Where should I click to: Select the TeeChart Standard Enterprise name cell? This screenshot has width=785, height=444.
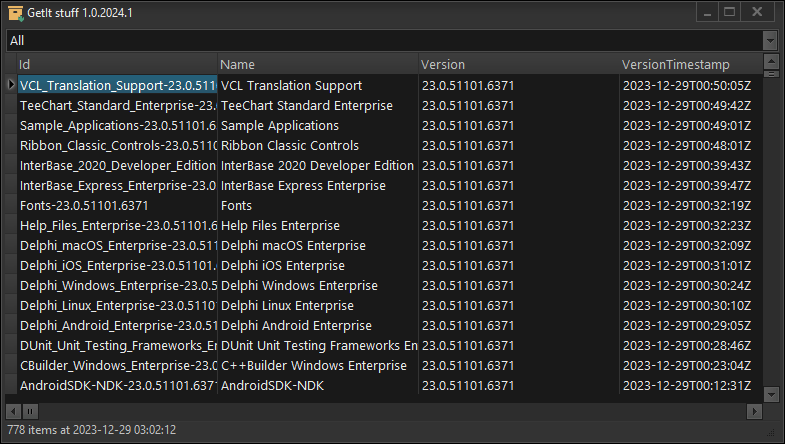click(x=318, y=105)
